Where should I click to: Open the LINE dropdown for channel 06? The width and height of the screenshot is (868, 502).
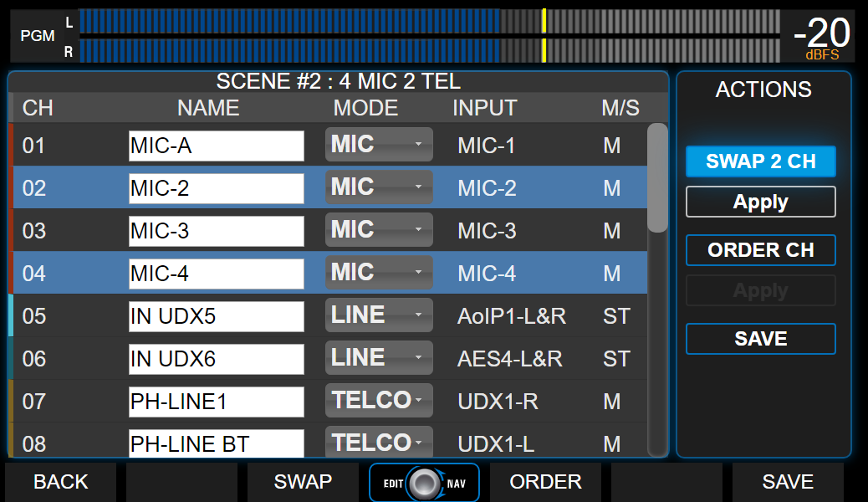click(x=378, y=358)
